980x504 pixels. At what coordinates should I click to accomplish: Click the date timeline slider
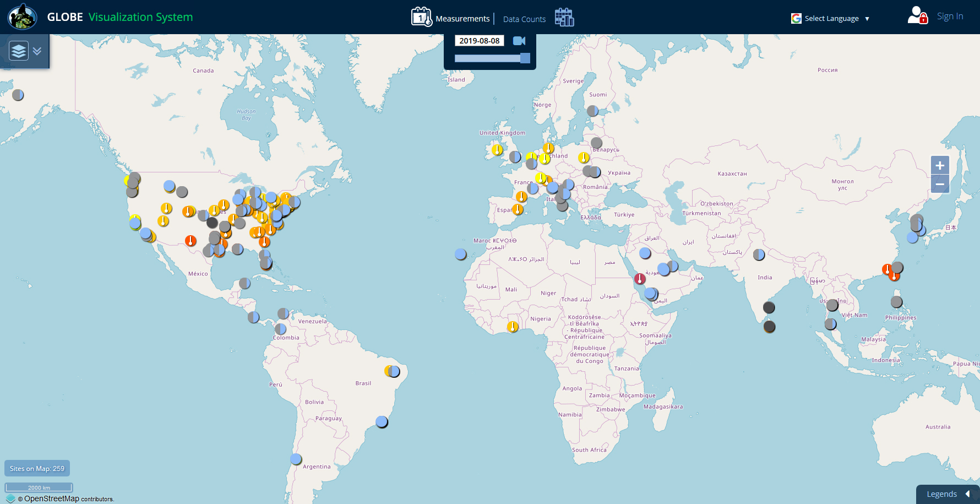pyautogui.click(x=491, y=58)
